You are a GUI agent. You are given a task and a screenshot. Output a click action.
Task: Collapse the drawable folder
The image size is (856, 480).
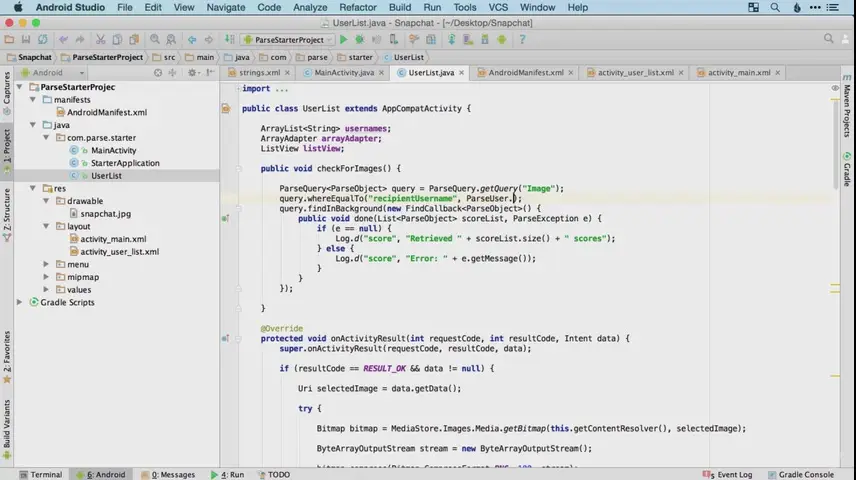(46, 200)
